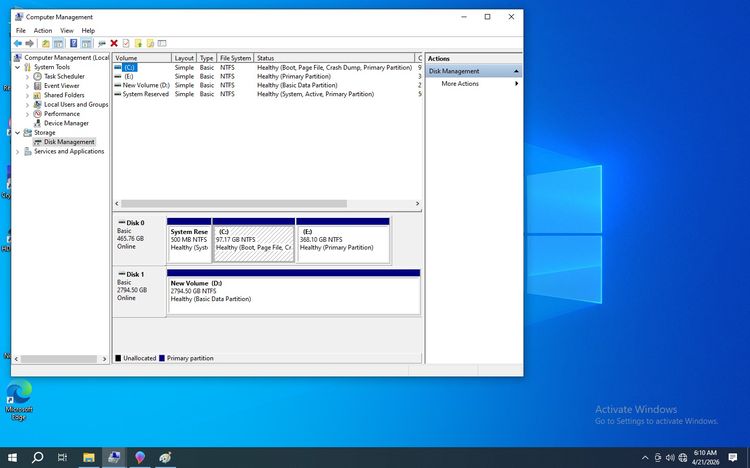Open the View menu

click(66, 30)
